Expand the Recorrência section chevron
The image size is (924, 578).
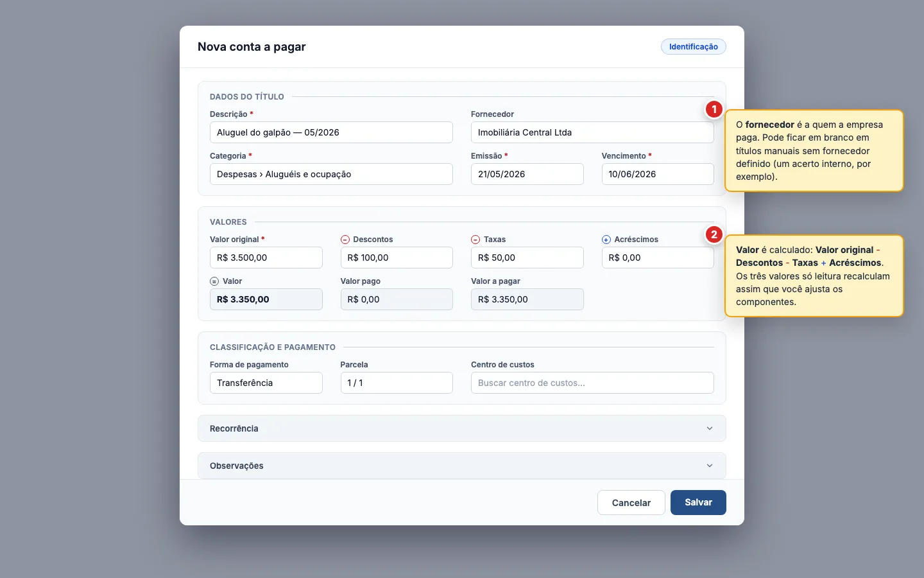710,428
